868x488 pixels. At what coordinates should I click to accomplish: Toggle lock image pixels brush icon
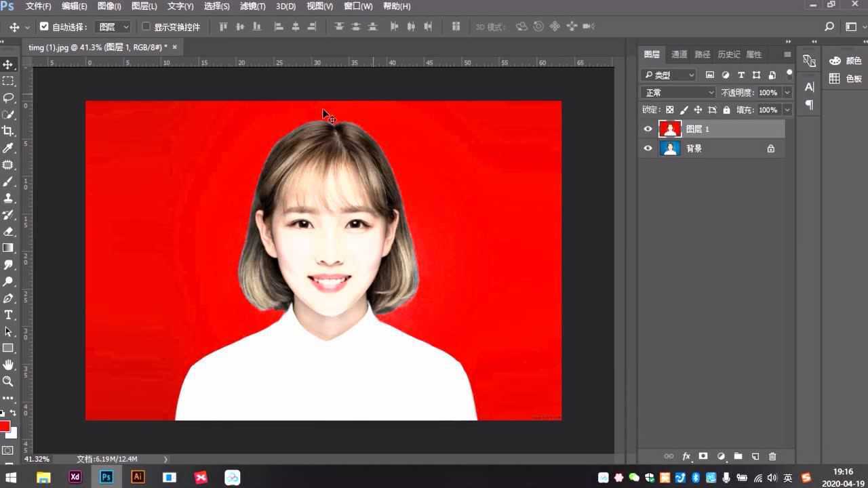click(684, 110)
